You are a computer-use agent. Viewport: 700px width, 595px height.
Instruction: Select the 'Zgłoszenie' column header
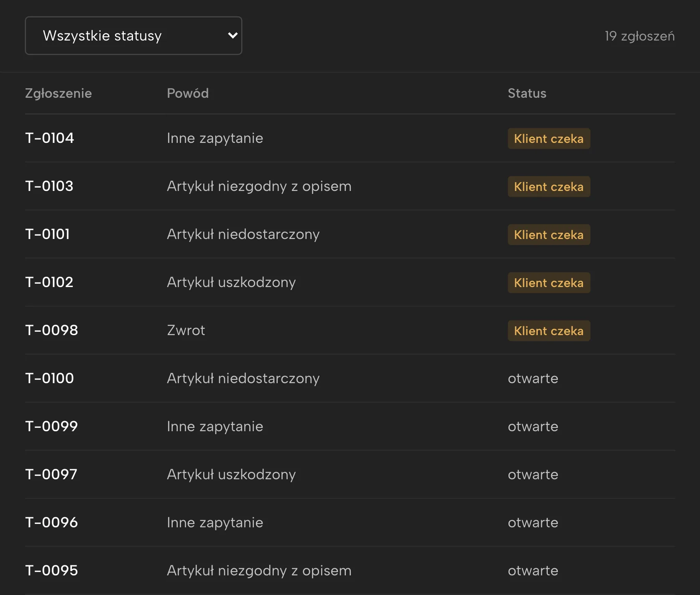coord(59,93)
